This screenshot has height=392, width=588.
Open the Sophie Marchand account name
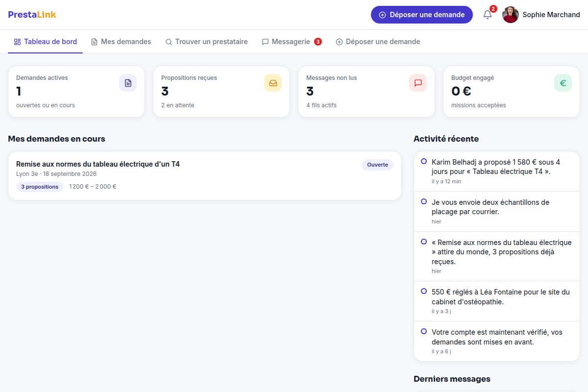551,15
